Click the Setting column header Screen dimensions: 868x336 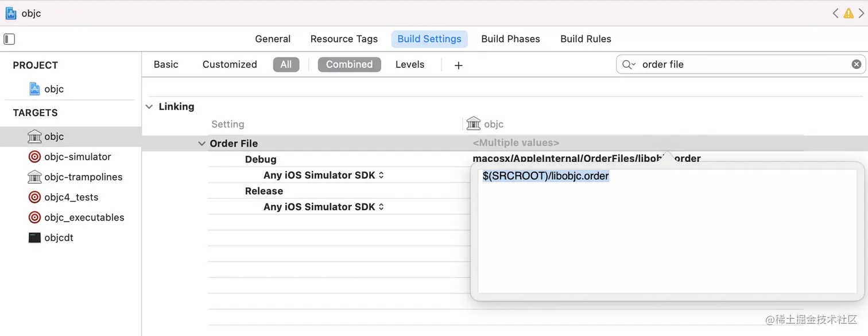[228, 124]
